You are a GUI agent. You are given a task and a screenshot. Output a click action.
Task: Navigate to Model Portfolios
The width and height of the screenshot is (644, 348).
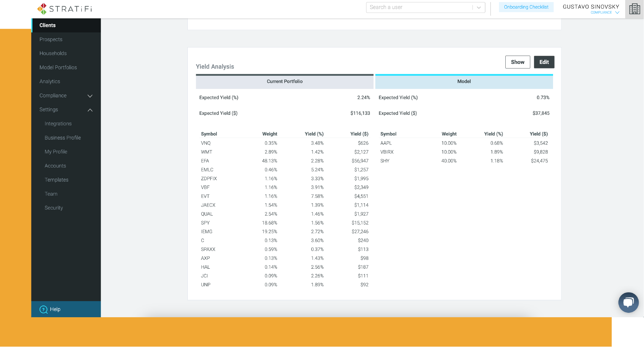pos(58,67)
